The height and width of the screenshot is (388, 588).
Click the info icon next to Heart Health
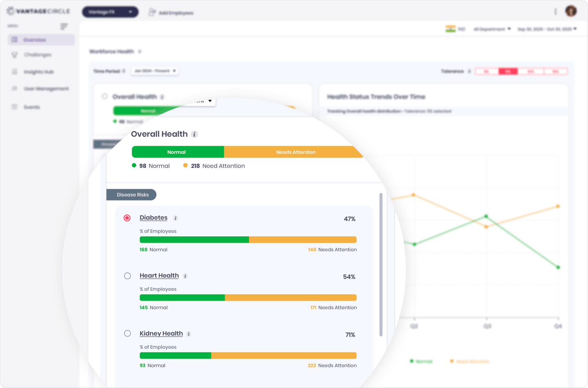(185, 276)
